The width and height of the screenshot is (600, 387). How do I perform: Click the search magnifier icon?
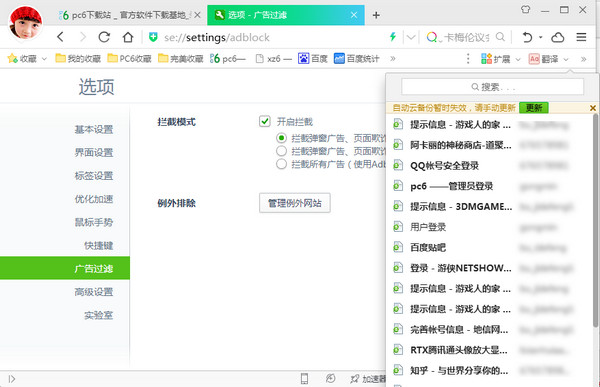tap(500, 37)
